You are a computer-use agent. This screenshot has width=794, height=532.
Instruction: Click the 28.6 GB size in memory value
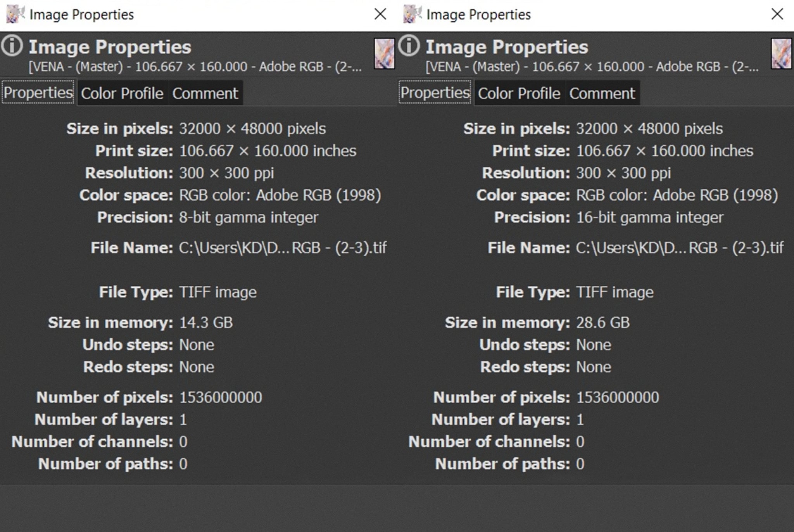603,323
